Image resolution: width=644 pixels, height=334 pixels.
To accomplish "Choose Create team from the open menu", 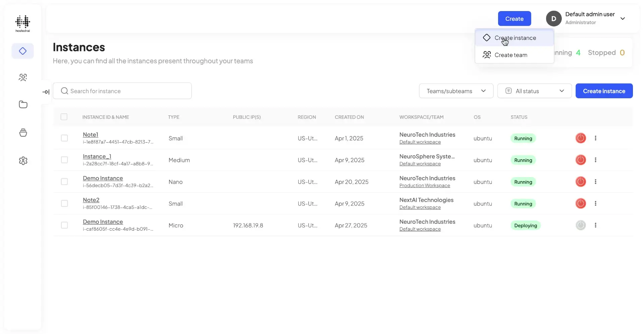I will pos(511,55).
